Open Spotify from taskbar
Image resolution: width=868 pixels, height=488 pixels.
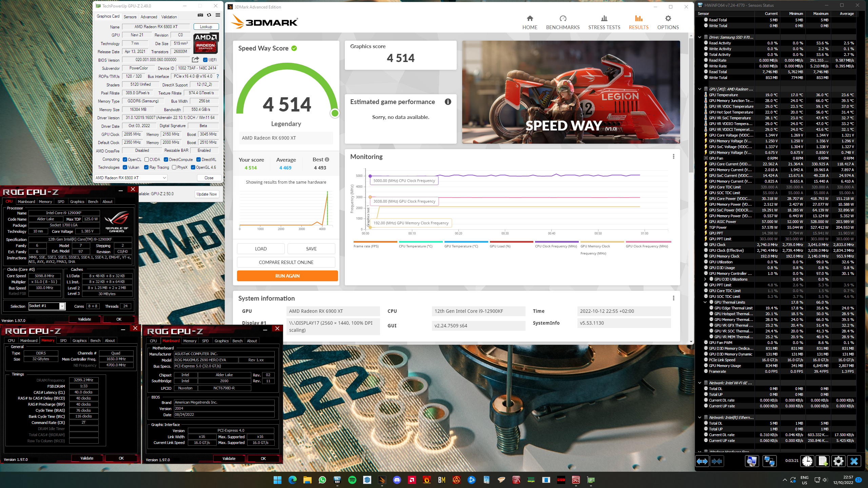(x=352, y=480)
